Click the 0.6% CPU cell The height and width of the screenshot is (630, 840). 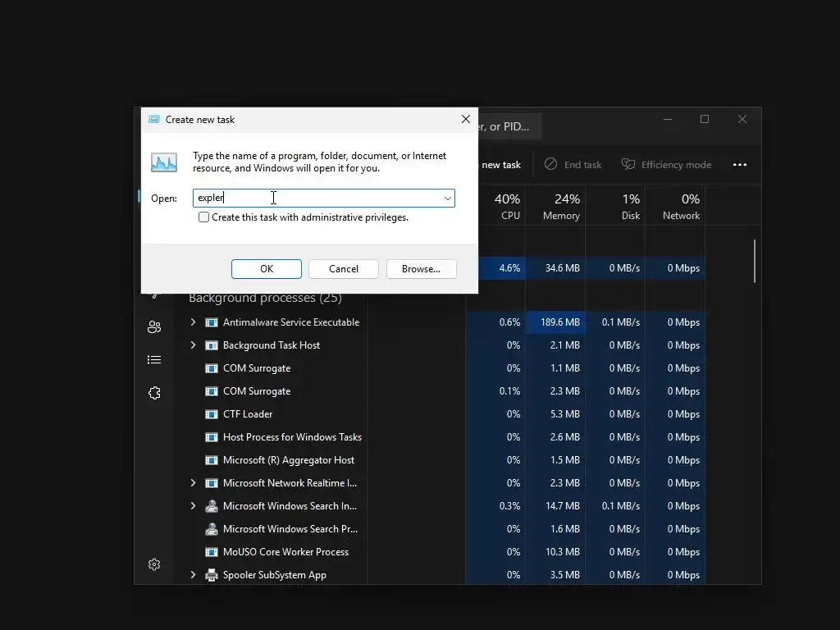[495, 322]
